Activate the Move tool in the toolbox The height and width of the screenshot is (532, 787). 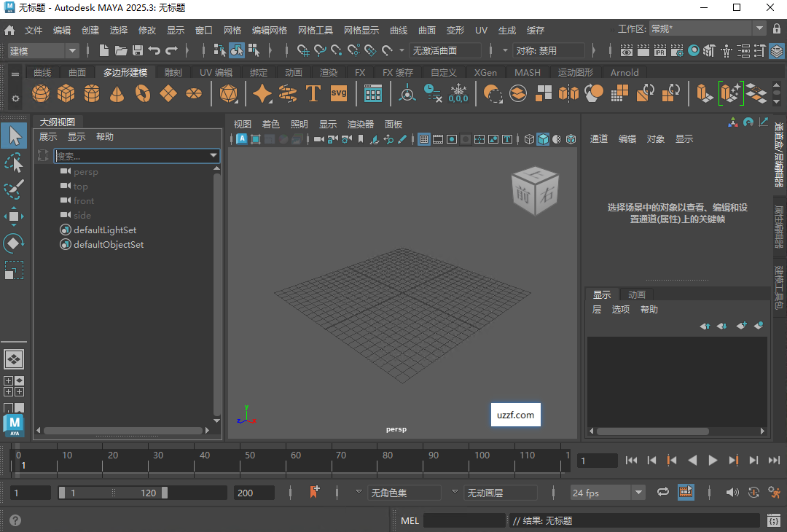14,216
